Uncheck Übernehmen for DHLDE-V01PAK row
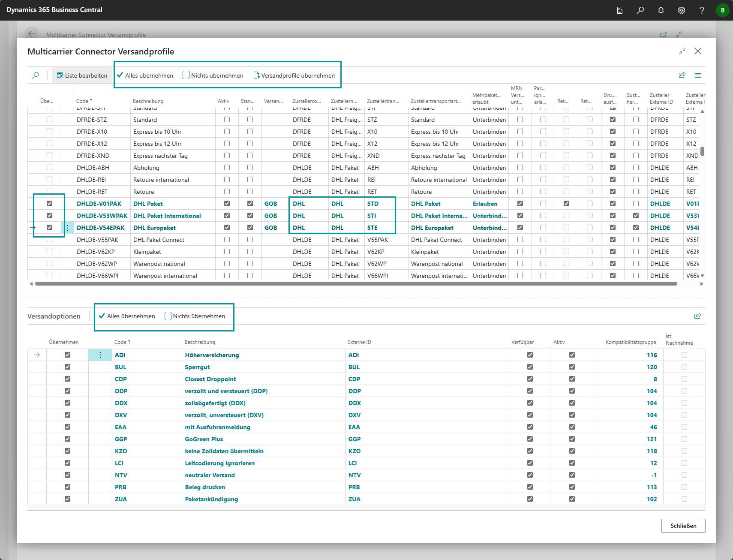733x560 pixels. point(50,204)
